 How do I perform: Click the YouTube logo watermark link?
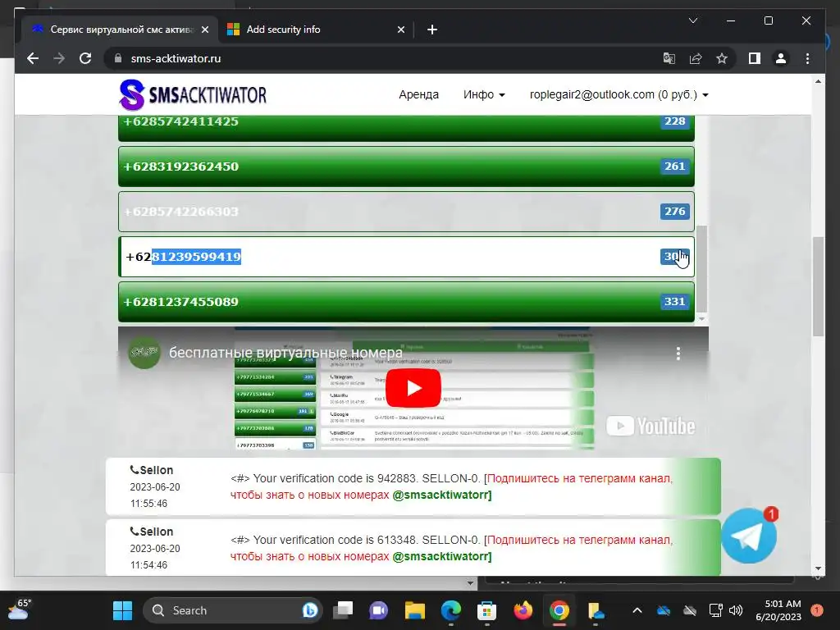coord(651,426)
